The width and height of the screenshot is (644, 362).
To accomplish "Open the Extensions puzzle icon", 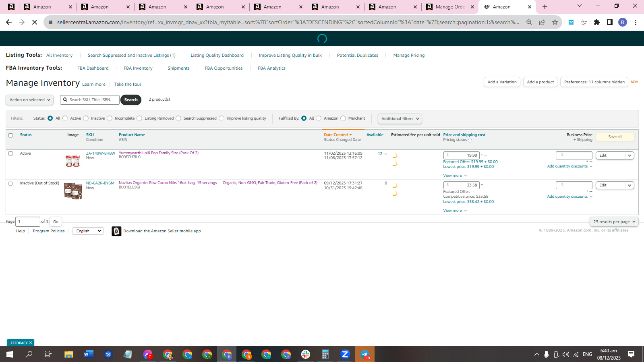I will [x=597, y=22].
